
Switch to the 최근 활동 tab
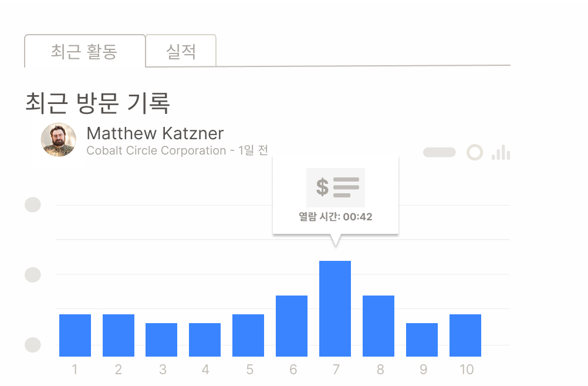tap(85, 51)
